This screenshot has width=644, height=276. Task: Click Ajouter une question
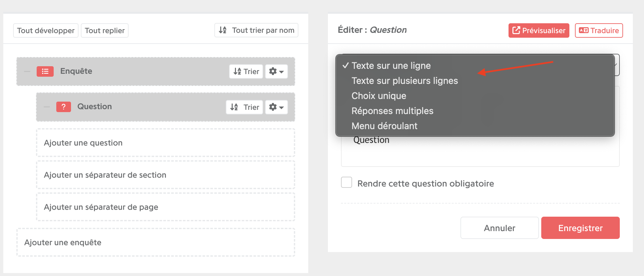pyautogui.click(x=166, y=143)
